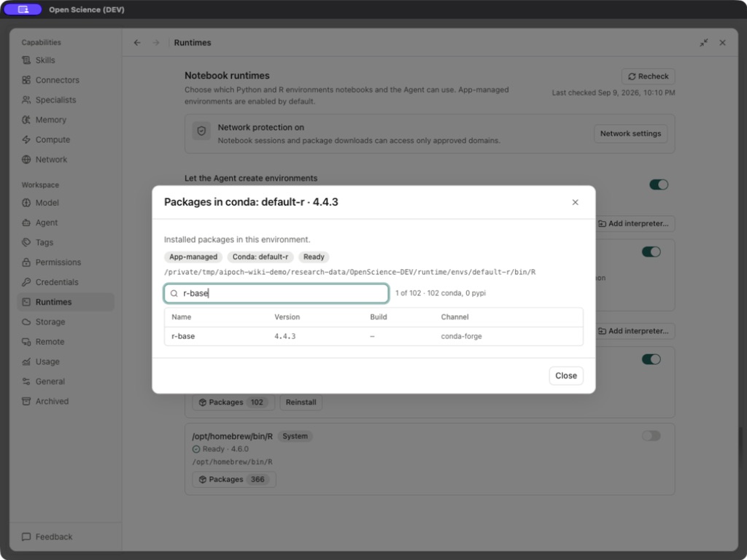Click the version 4.4.3 cell
The width and height of the screenshot is (747, 560).
coord(285,336)
